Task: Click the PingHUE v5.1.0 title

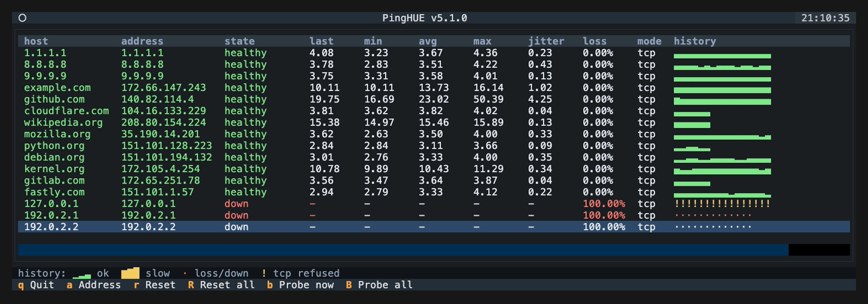Action: pos(425,18)
